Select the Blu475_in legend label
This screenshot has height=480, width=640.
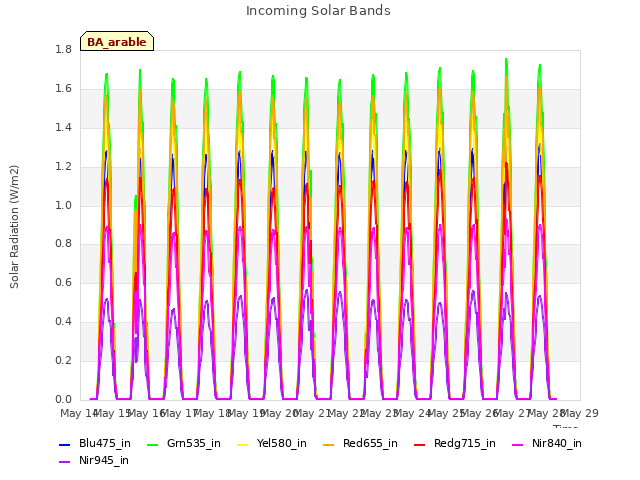point(105,444)
